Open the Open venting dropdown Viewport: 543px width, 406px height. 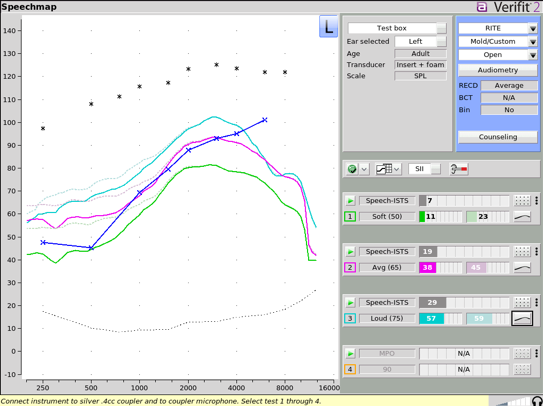pos(498,55)
